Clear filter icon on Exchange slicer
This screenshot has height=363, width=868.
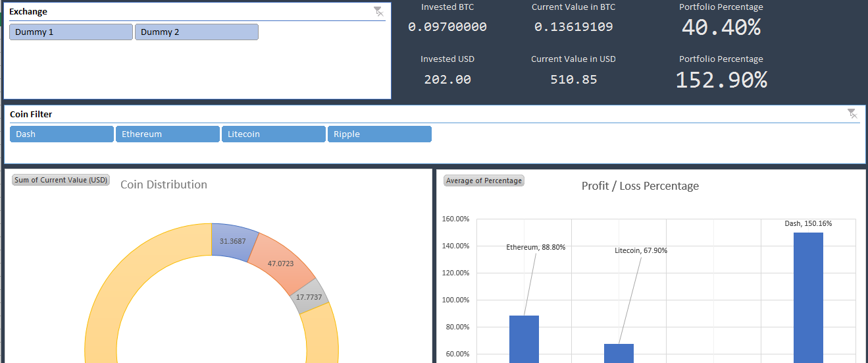378,11
